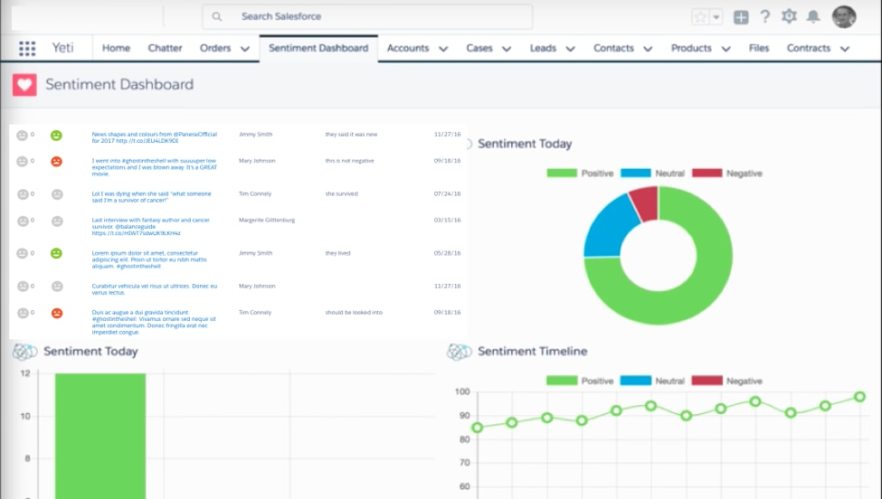This screenshot has height=499, width=882.
Task: Open the notifications bell
Action: point(814,17)
